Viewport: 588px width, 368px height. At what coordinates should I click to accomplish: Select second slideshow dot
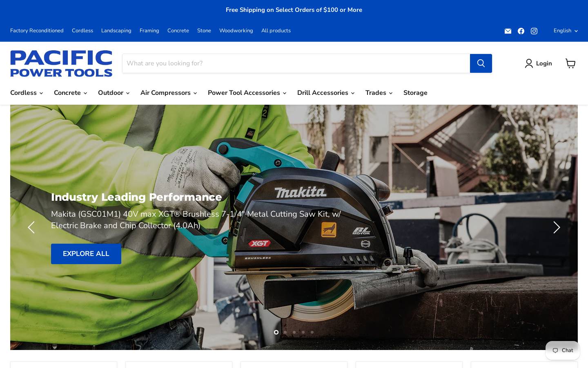tap(285, 332)
